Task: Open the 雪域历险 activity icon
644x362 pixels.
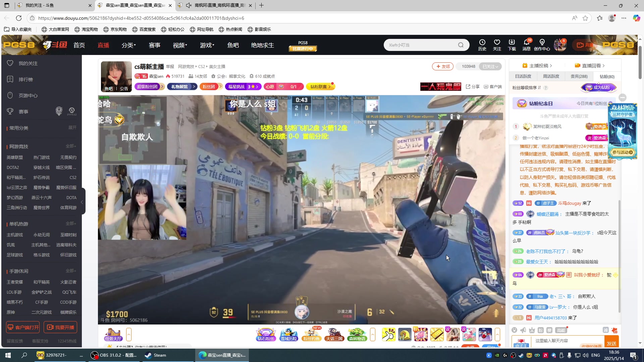Action: tap(289, 335)
